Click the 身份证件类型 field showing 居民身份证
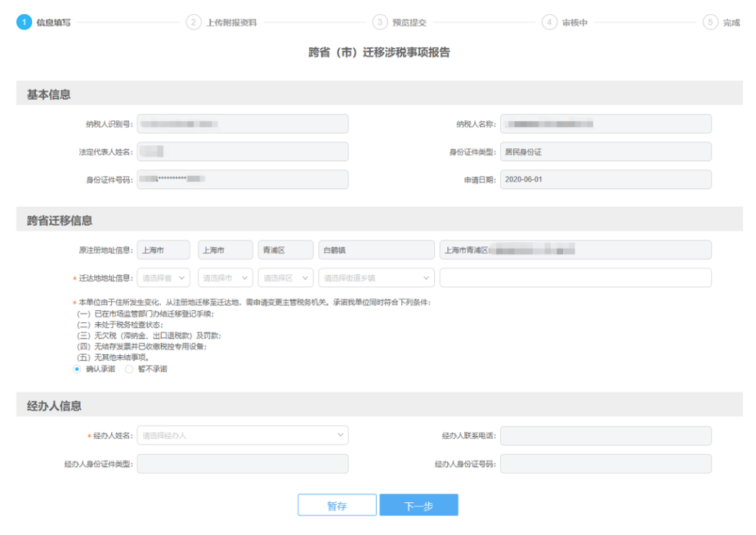The width and height of the screenshot is (756, 535). click(x=605, y=152)
